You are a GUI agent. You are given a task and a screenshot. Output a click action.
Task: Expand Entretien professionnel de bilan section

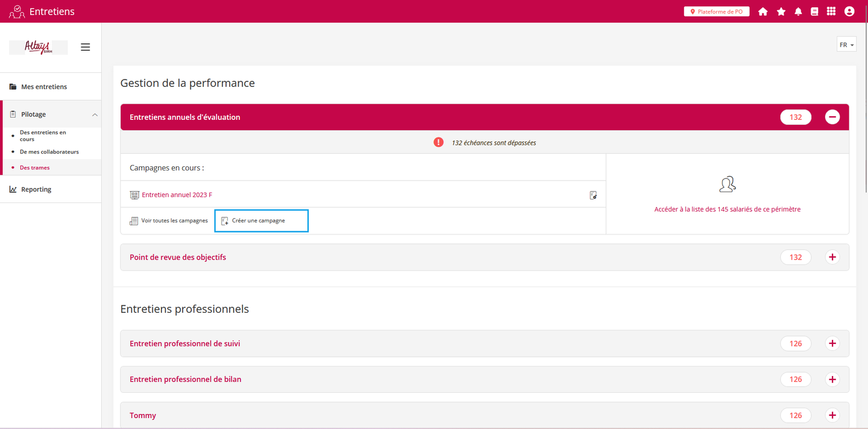tap(832, 380)
